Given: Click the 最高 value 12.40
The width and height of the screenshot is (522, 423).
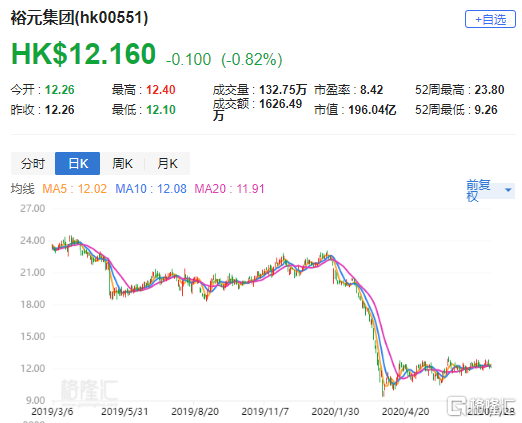Looking at the screenshot, I should pos(161,90).
